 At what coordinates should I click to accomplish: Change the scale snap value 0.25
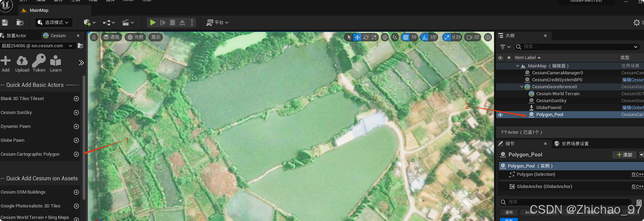tap(457, 37)
